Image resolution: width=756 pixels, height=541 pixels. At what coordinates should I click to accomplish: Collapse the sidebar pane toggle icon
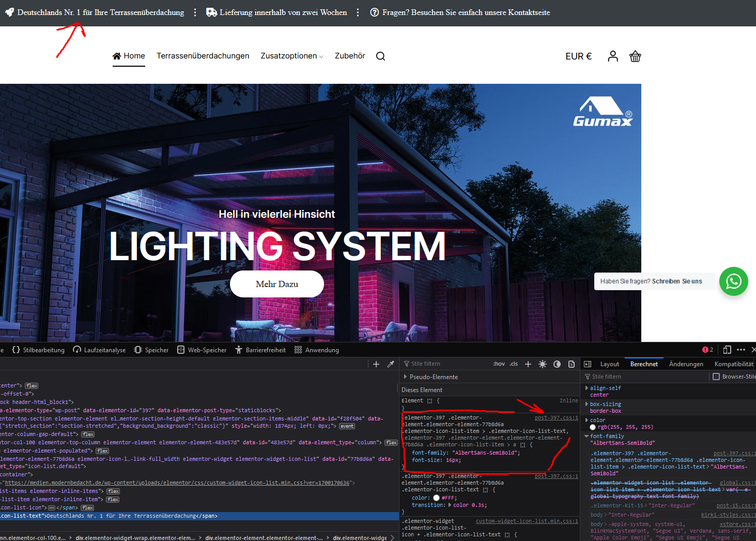click(x=588, y=364)
